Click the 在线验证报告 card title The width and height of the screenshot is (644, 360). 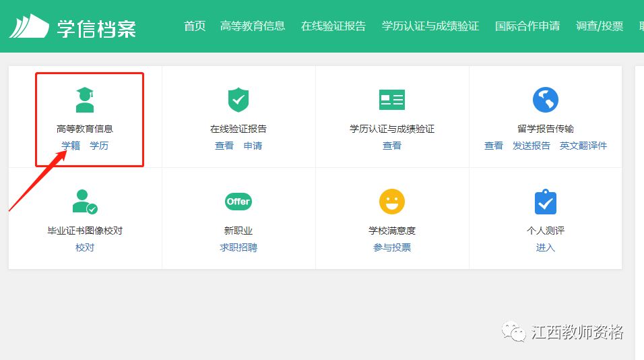pos(238,129)
